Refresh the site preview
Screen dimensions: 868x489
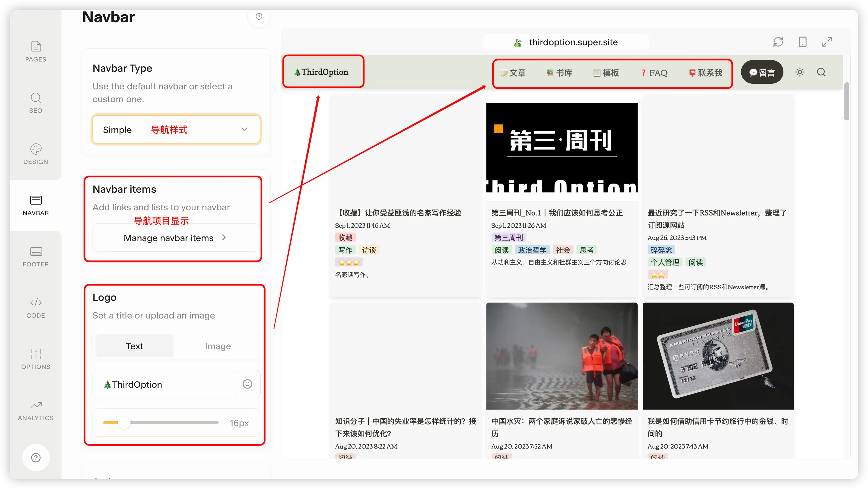click(x=778, y=42)
